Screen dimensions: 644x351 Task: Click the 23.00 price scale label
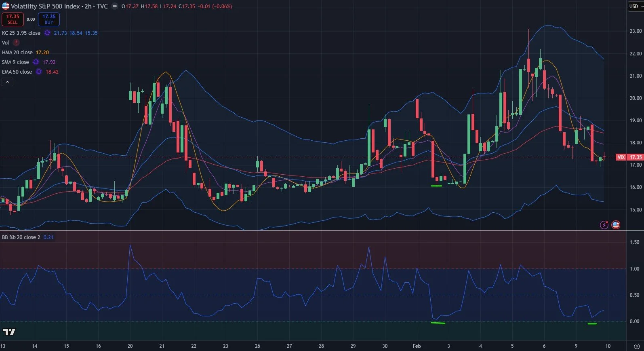(x=636, y=31)
